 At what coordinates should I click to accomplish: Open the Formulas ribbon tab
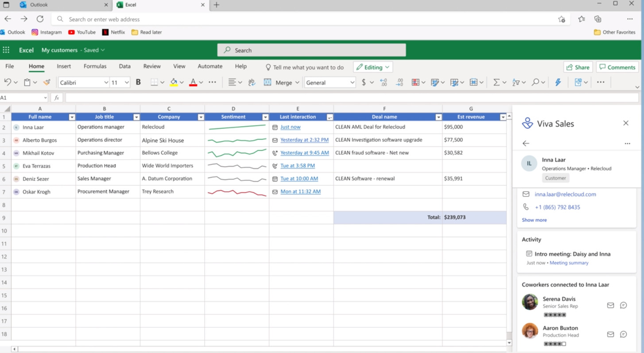95,66
